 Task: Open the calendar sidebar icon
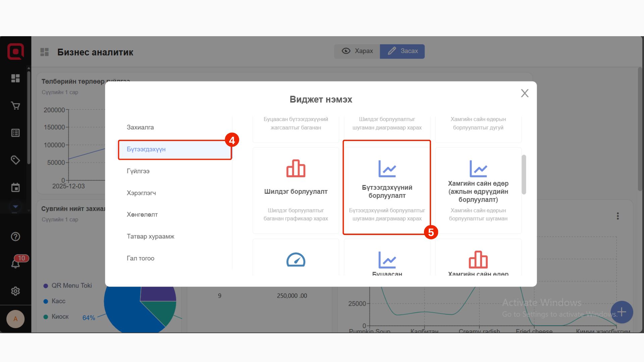(x=15, y=187)
